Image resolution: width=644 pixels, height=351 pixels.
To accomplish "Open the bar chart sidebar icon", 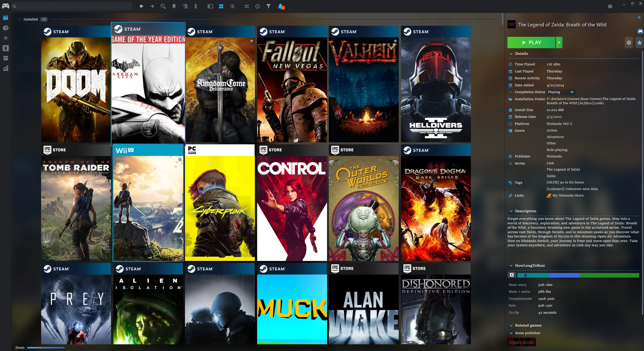I will click(x=6, y=68).
